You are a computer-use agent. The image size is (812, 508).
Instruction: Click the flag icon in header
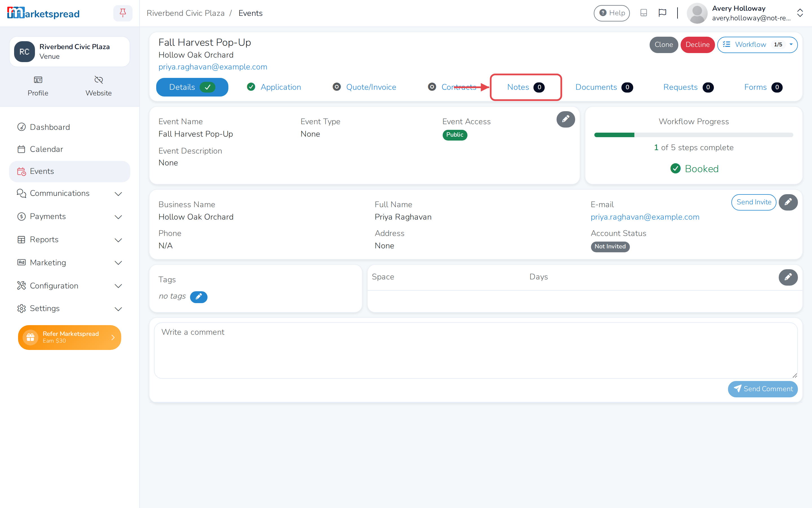[x=662, y=13]
